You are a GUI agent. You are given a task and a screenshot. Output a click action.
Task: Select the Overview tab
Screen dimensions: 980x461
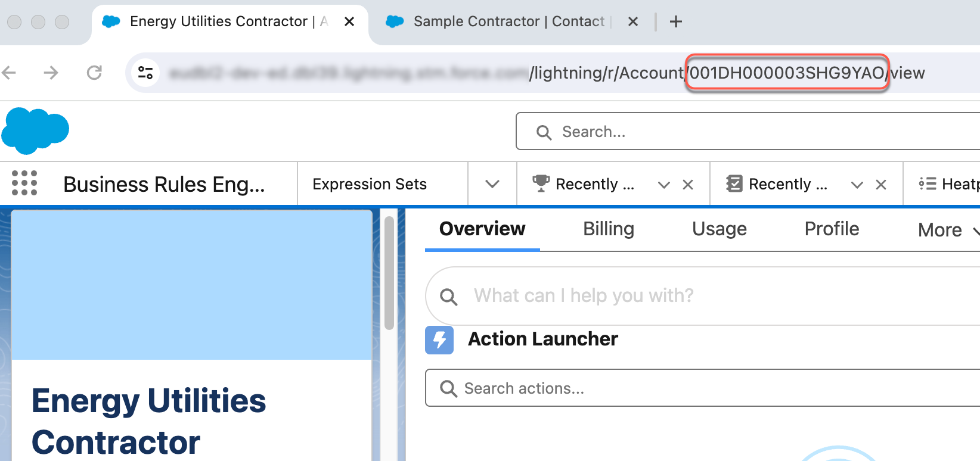point(482,229)
